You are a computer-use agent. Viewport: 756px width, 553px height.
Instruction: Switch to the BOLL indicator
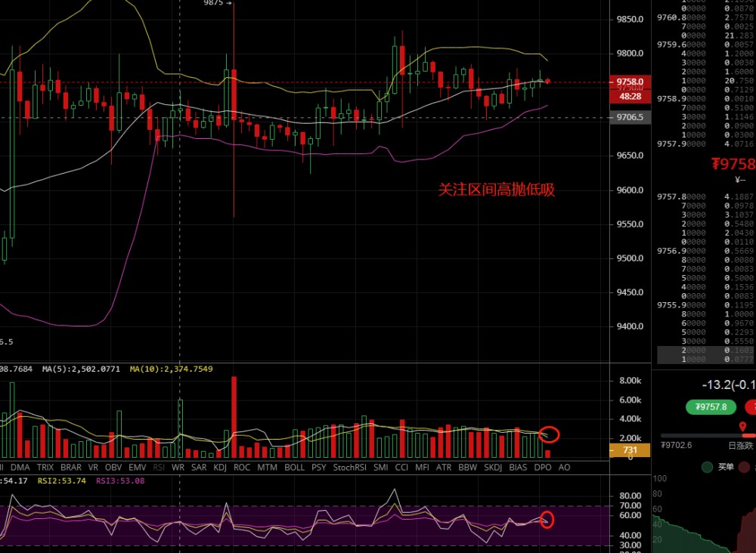click(294, 468)
